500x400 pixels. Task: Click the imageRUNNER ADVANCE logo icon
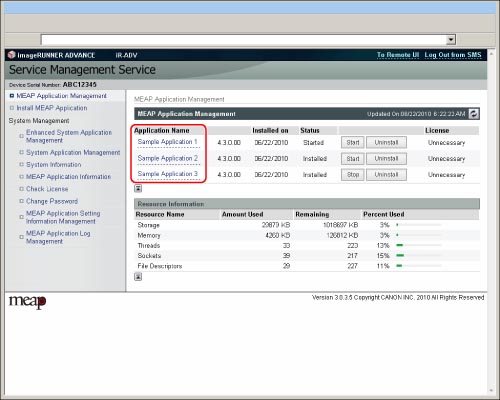click(12, 55)
